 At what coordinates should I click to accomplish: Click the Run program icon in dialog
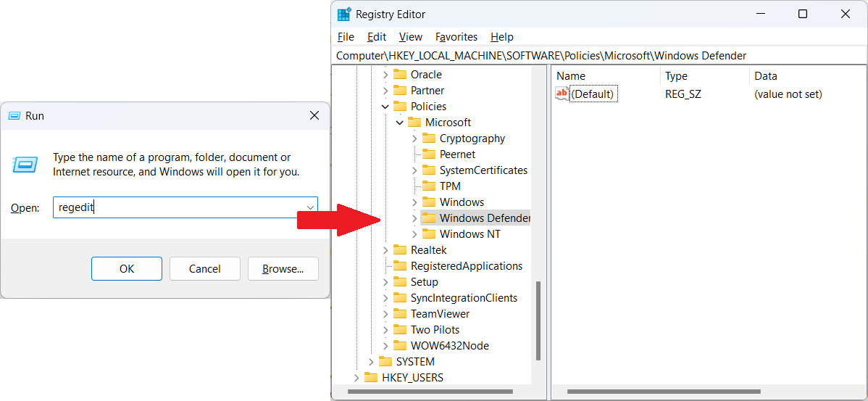tap(25, 164)
